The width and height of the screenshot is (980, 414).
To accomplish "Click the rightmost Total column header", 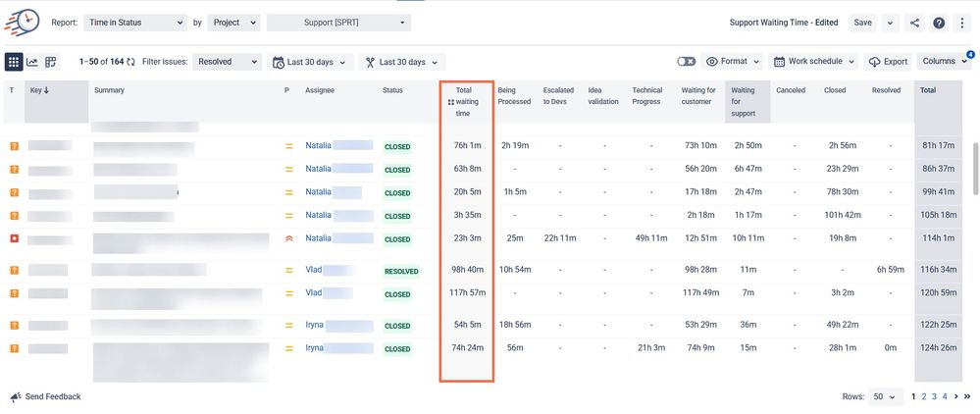I will [928, 90].
